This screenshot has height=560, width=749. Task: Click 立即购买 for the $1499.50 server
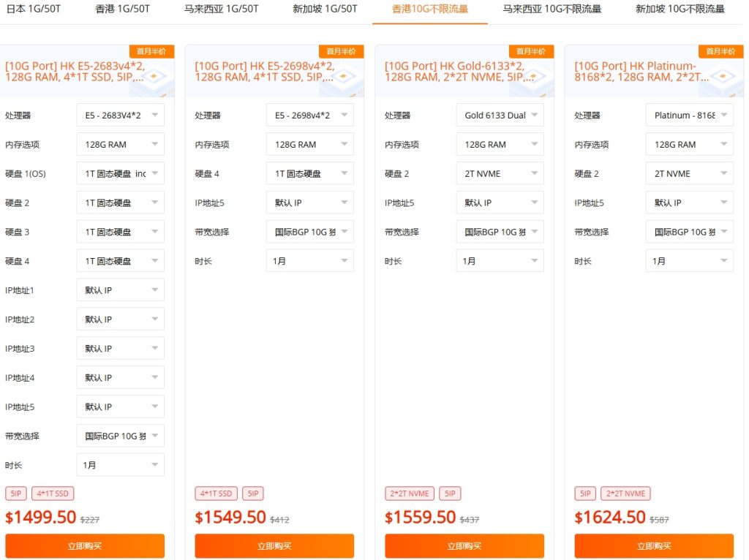[x=85, y=546]
